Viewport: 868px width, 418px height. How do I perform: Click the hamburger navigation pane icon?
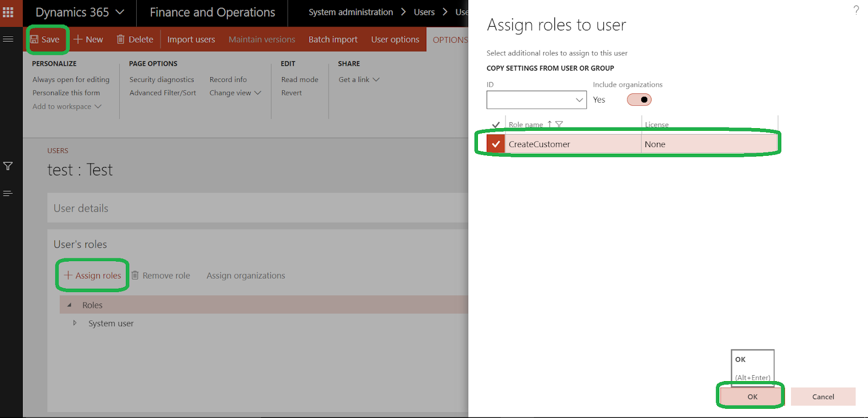[8, 39]
